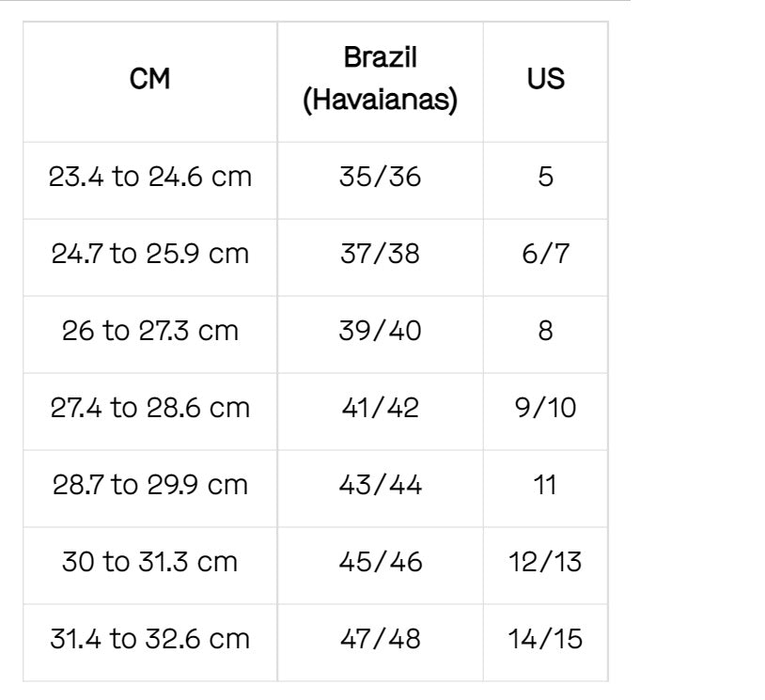Click the 28.7 to 29.9 cm cell

coord(150,485)
